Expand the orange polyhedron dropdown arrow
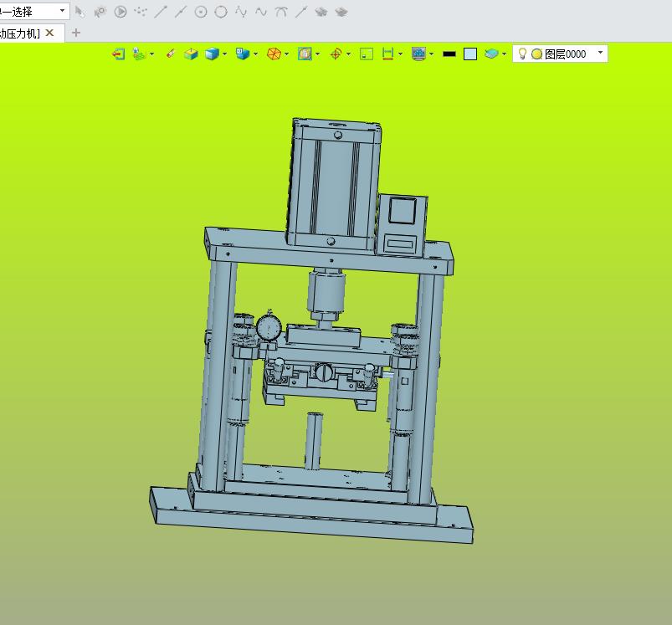Image resolution: width=672 pixels, height=625 pixels. 286,54
